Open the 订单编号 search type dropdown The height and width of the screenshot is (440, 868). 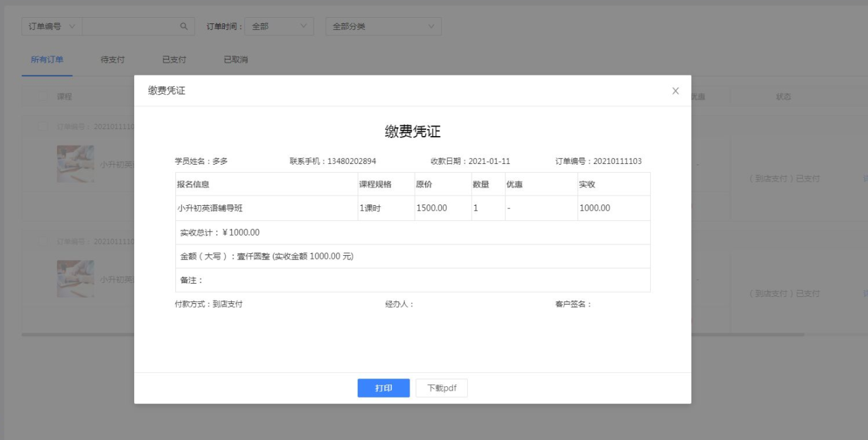tap(52, 27)
